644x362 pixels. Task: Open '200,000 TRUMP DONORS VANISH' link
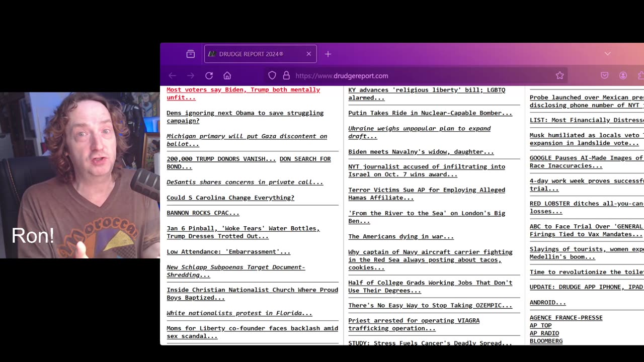click(x=221, y=159)
